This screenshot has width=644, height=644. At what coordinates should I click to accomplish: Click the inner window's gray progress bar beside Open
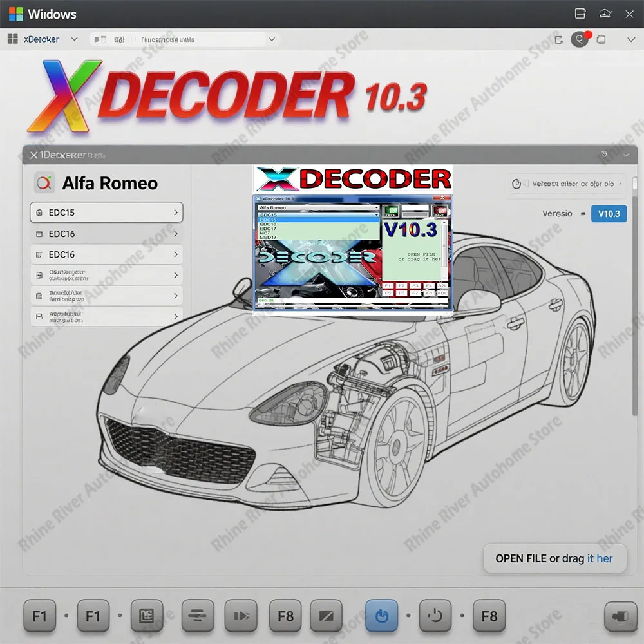tap(415, 215)
